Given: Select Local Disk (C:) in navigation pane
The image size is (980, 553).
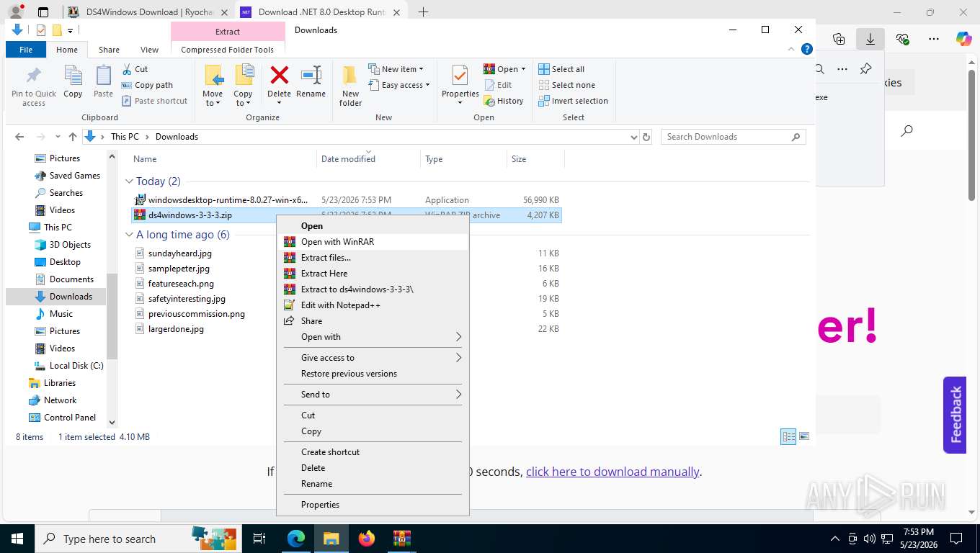Looking at the screenshot, I should pyautogui.click(x=76, y=366).
